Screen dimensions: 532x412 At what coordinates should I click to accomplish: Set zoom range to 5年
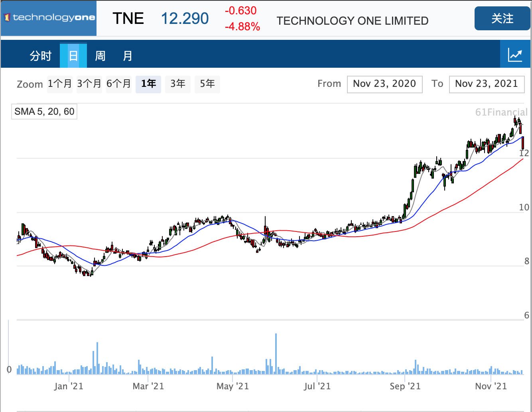tap(207, 84)
